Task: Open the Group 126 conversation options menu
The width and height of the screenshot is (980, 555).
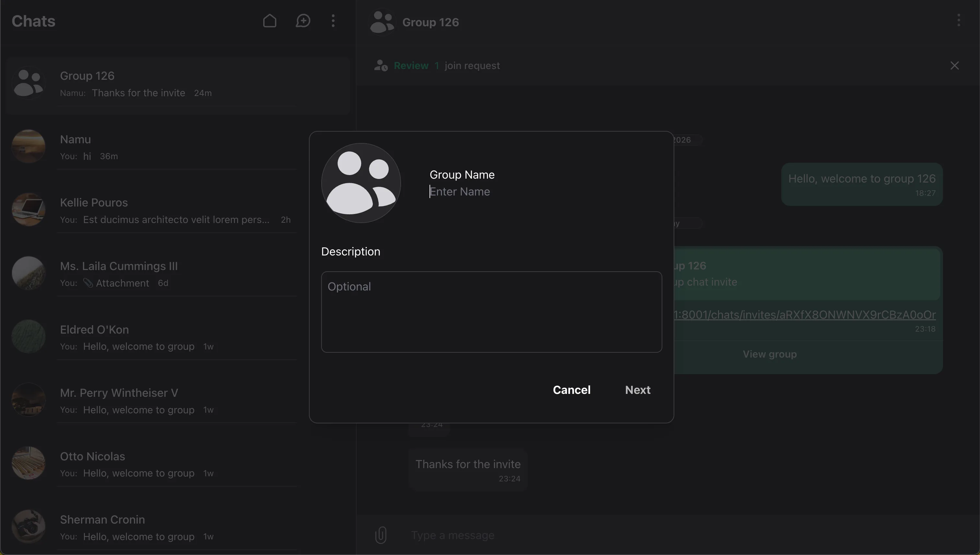Action: click(x=959, y=20)
